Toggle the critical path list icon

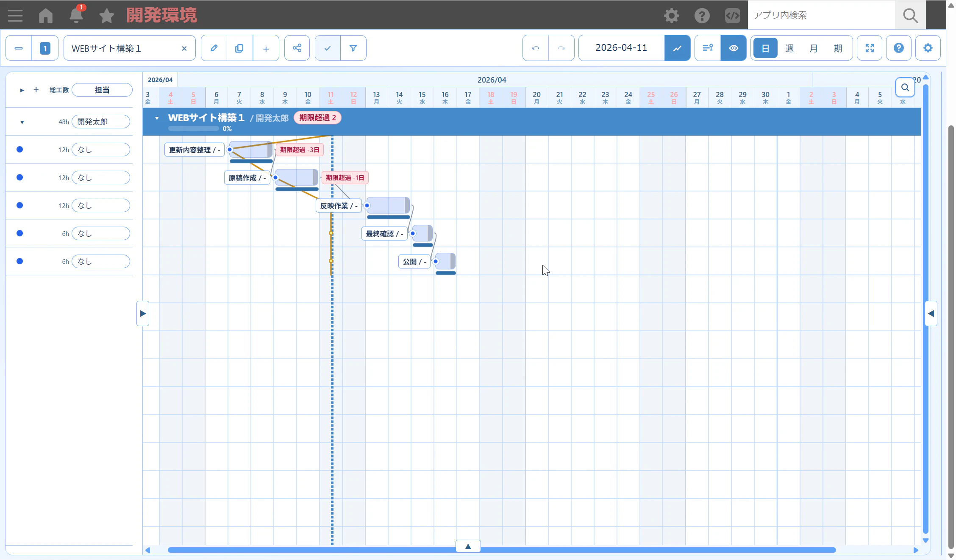pos(708,48)
